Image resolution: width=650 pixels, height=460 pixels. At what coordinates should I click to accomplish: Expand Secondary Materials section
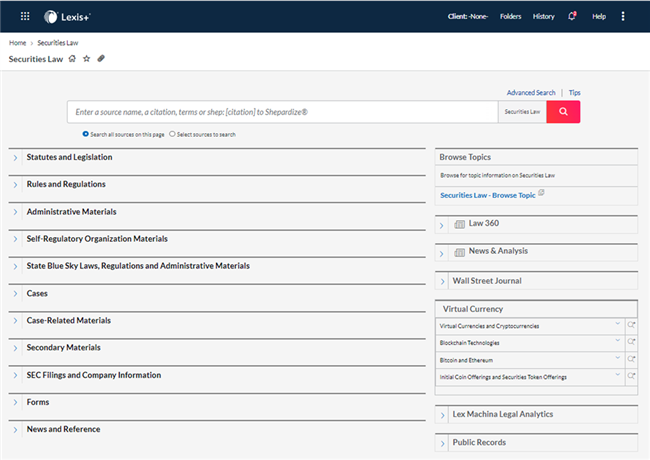tap(15, 348)
